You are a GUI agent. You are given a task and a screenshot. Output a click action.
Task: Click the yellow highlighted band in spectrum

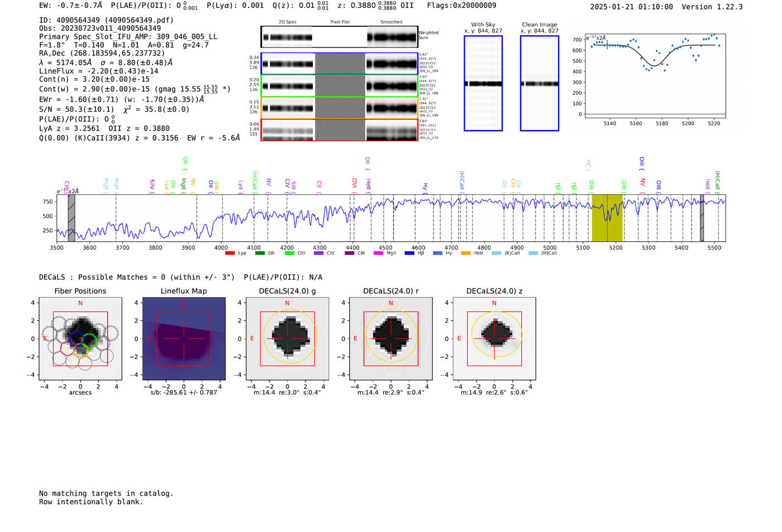tap(607, 218)
